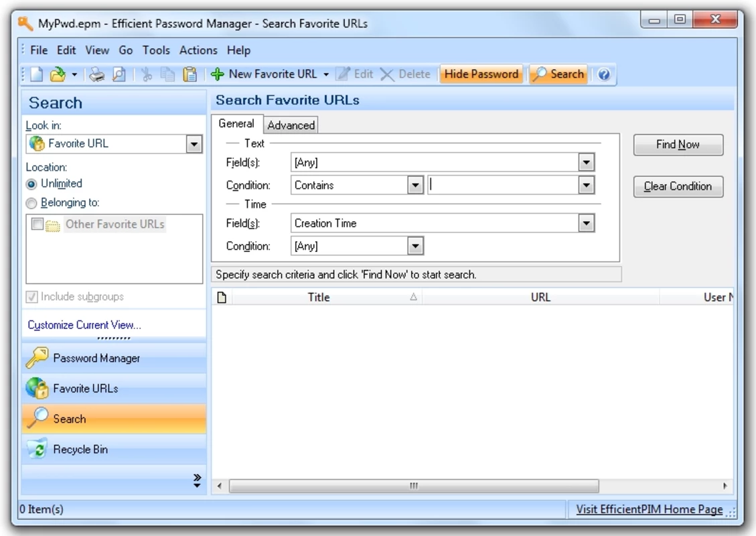
Task: Toggle the Include subgroups checkbox
Action: pyautogui.click(x=32, y=297)
